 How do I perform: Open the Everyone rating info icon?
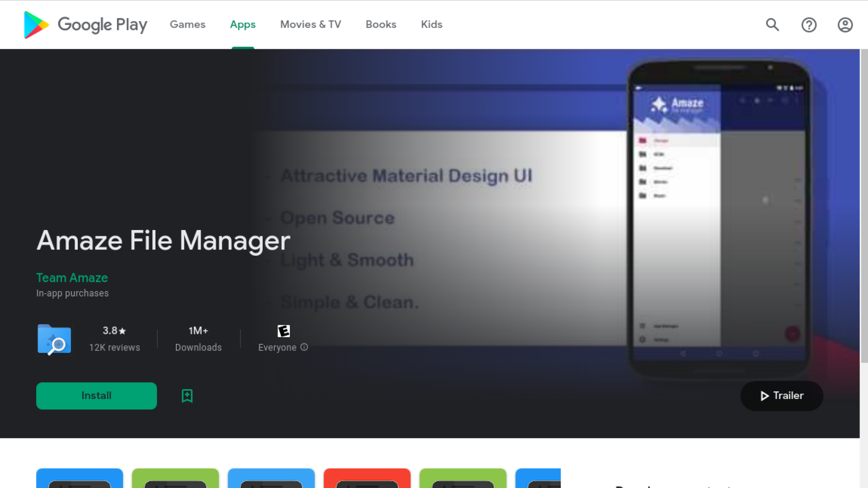coord(304,347)
